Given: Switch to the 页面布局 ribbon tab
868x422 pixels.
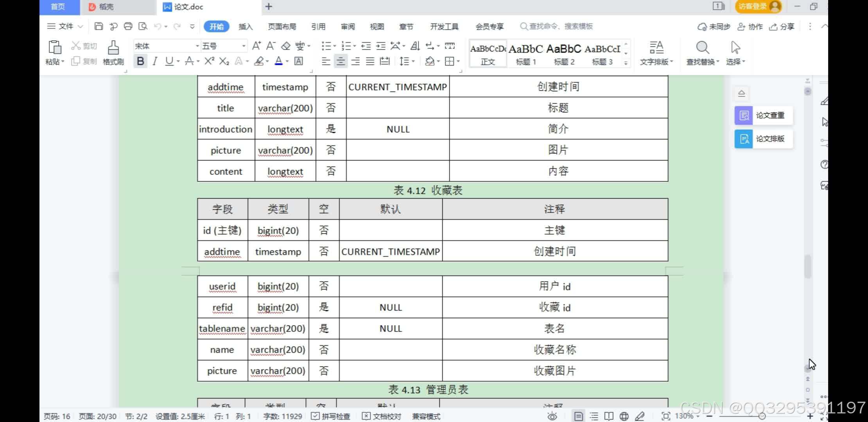Looking at the screenshot, I should tap(282, 27).
